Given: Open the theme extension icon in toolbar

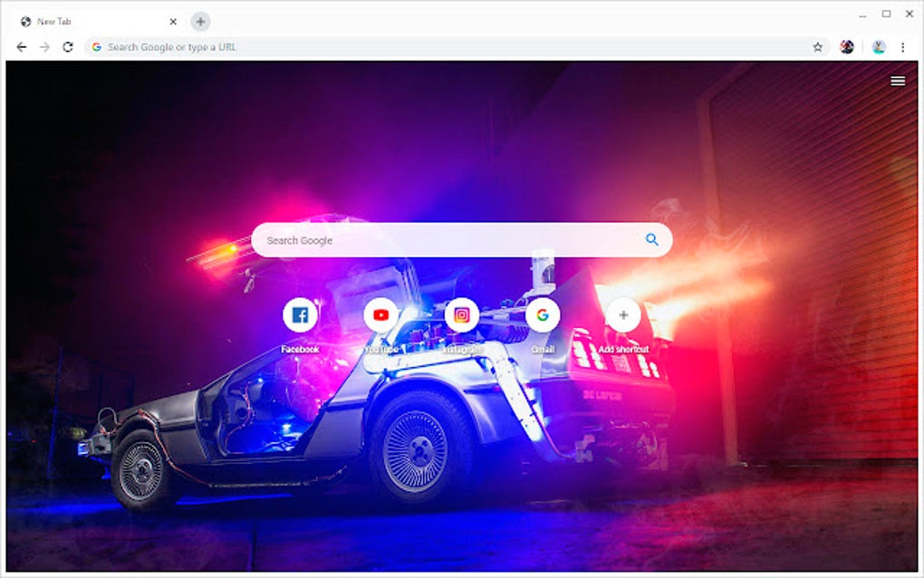Looking at the screenshot, I should pyautogui.click(x=847, y=47).
